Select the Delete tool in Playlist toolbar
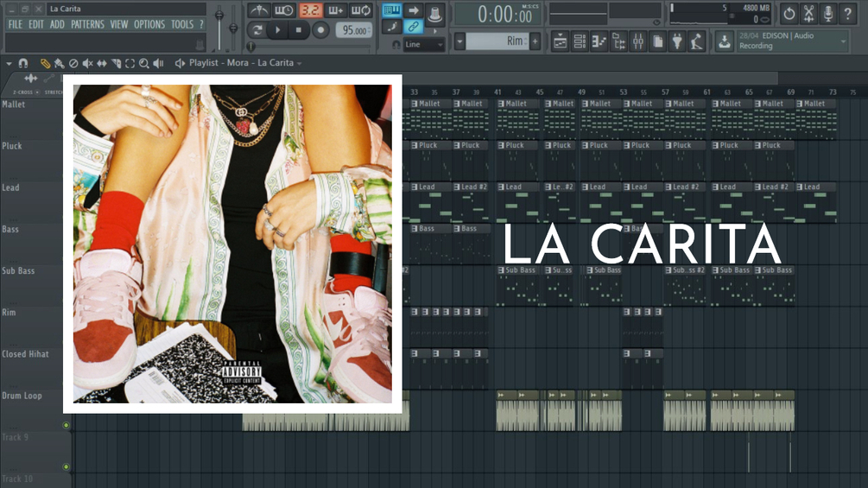Image resolution: width=868 pixels, height=488 pixels. click(73, 63)
